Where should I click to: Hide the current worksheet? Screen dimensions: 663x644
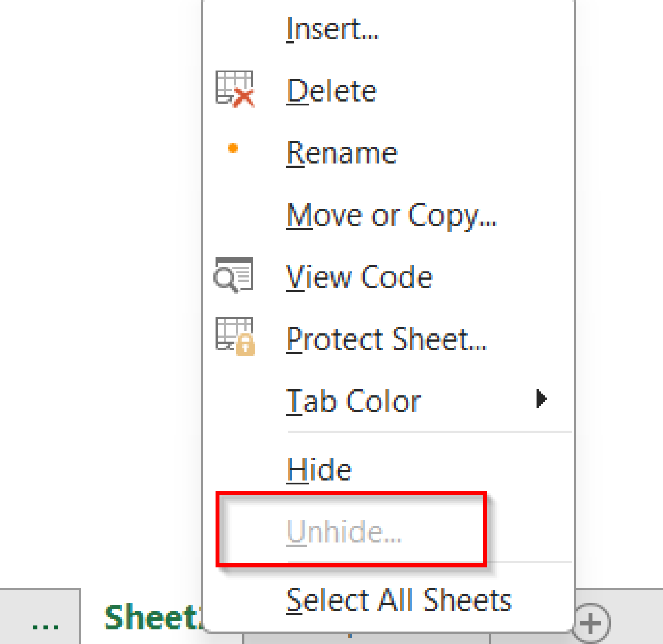[319, 469]
